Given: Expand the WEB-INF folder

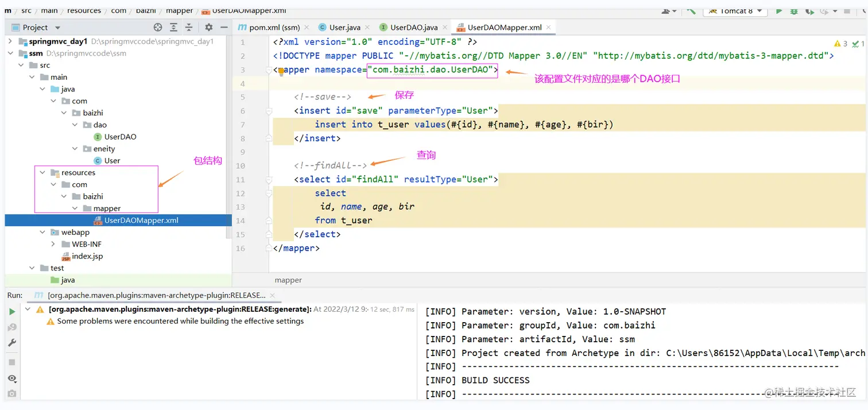Looking at the screenshot, I should pos(53,244).
